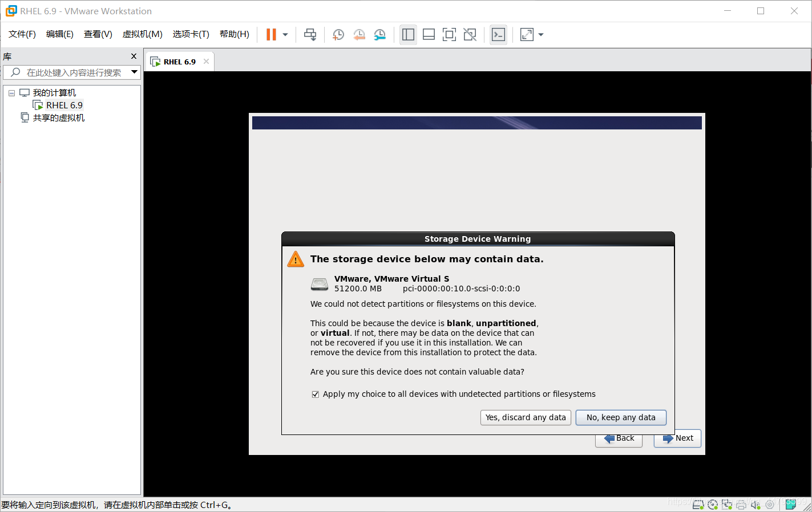The height and width of the screenshot is (512, 812).
Task: Click the Storage Device Warning title bar
Action: 478,239
